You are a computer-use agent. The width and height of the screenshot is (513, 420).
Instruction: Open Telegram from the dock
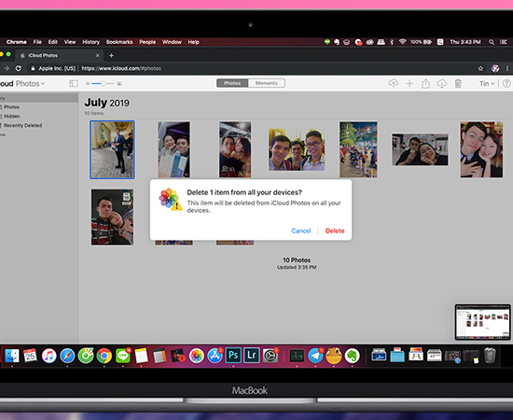coord(315,356)
